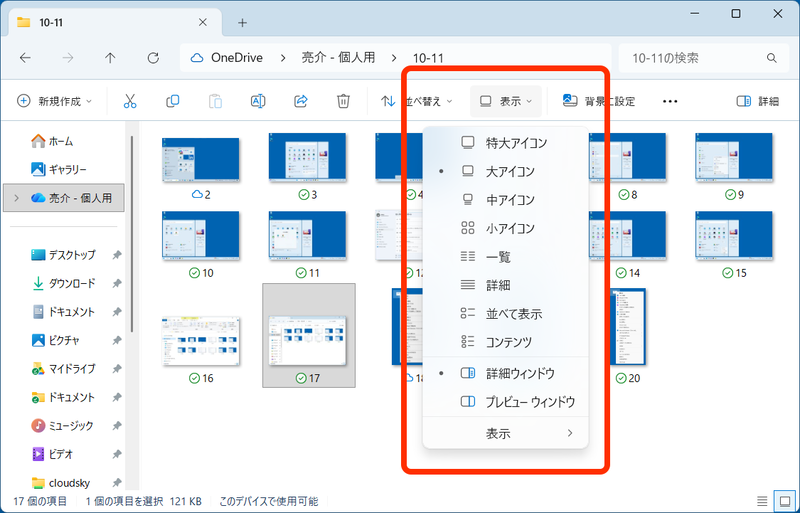
Task: Open the View (表示) toolbar dropdown
Action: [506, 101]
